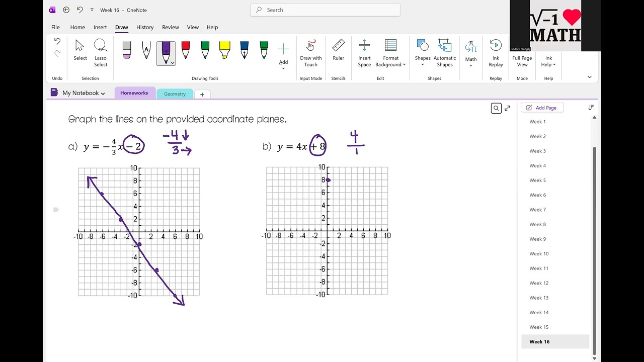Open the Review tab

click(x=171, y=27)
